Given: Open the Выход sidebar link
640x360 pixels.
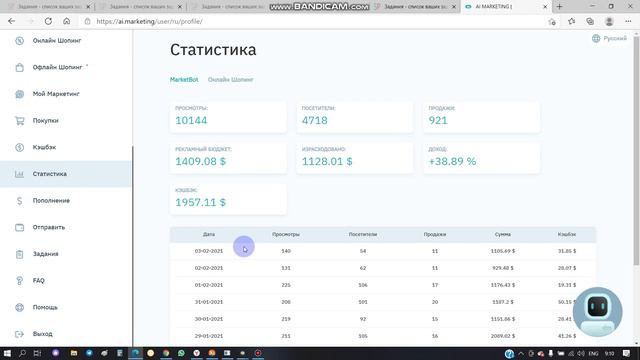Looking at the screenshot, I should click(x=42, y=334).
